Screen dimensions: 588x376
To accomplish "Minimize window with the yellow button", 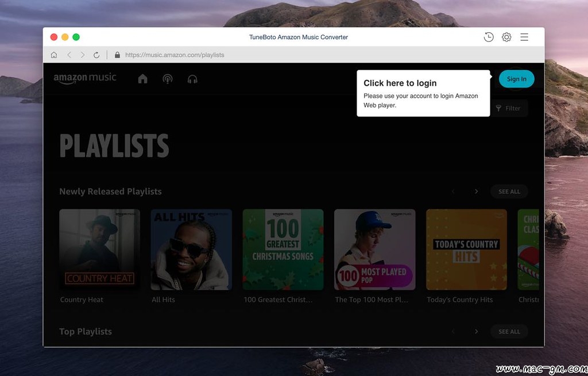I will [65, 37].
